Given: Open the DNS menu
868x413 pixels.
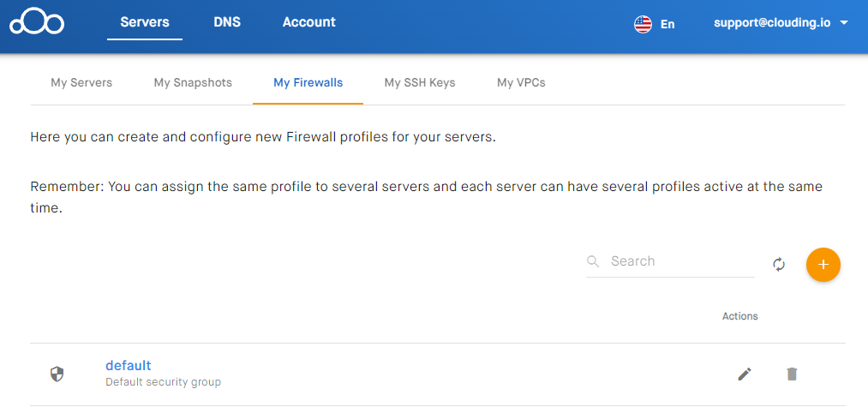Looking at the screenshot, I should pyautogui.click(x=227, y=22).
